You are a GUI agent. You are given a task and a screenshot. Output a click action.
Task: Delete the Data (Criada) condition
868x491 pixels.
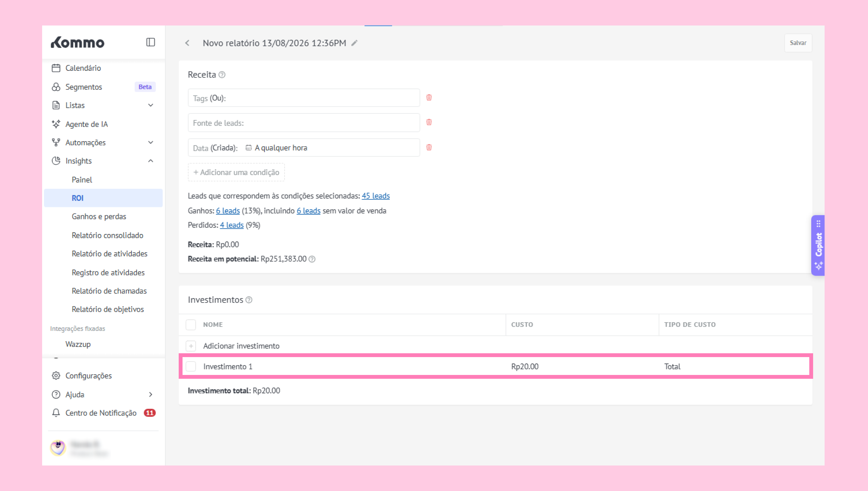click(x=429, y=147)
